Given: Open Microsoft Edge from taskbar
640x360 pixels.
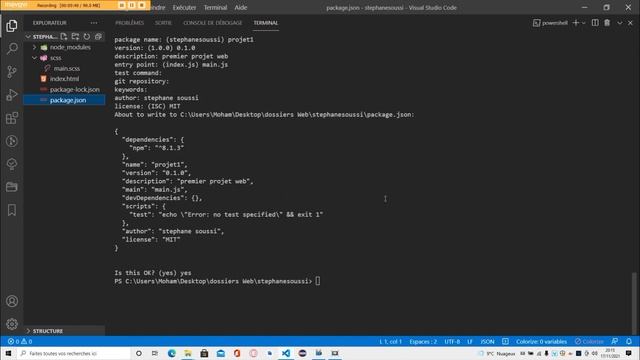Looking at the screenshot, I should pos(171,353).
